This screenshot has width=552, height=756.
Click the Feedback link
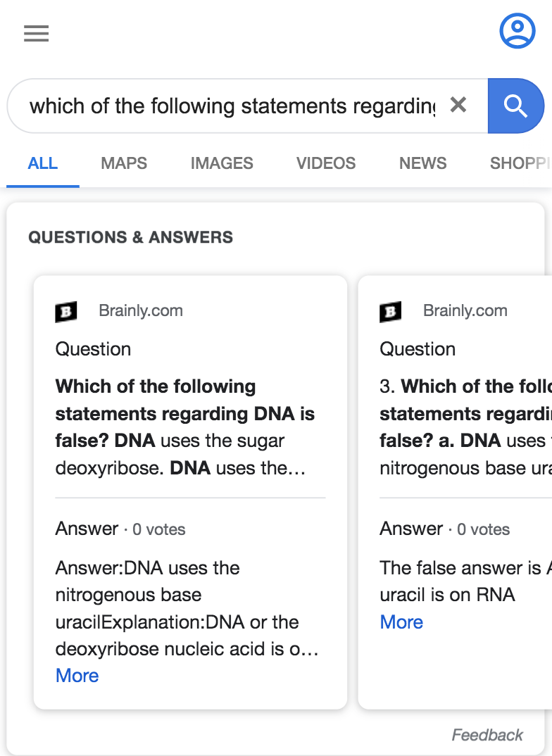point(487,736)
